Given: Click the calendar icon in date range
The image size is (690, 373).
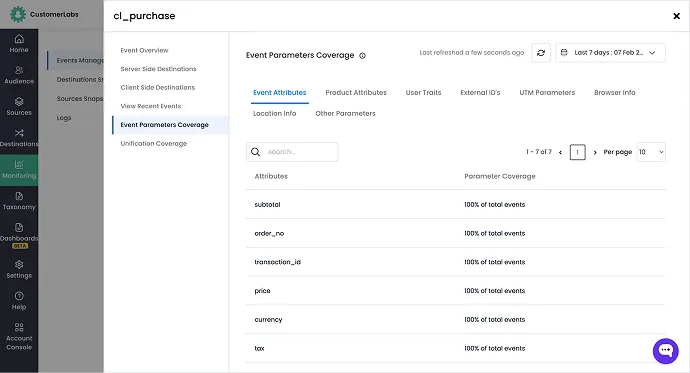Looking at the screenshot, I should coord(564,52).
